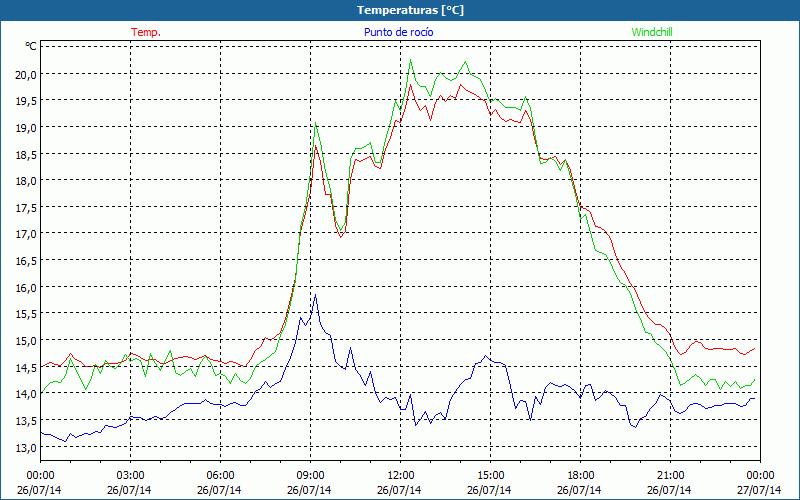Click the green windchill peak after 12:00

[410, 60]
